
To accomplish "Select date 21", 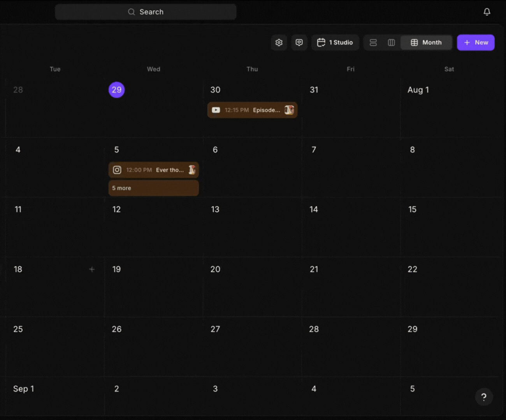I will pyautogui.click(x=314, y=269).
